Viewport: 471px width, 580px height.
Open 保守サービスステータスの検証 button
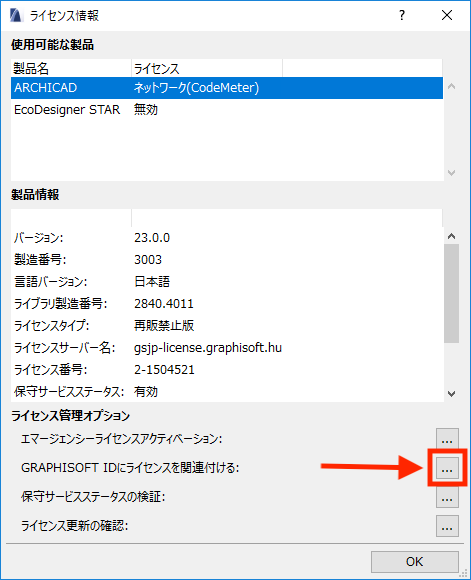pyautogui.click(x=447, y=497)
